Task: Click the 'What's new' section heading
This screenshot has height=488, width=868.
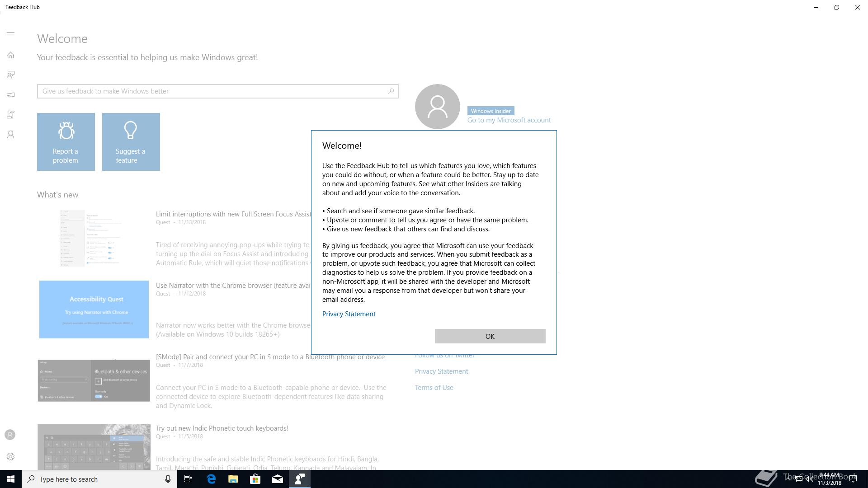Action: pos(58,195)
